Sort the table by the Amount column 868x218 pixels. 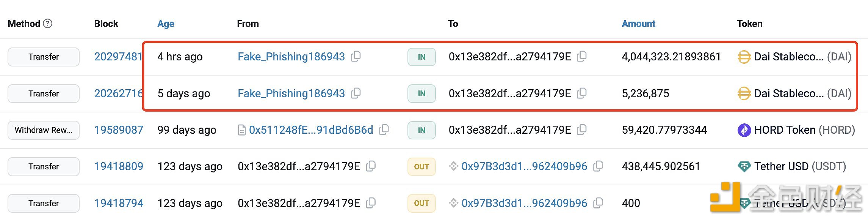638,24
